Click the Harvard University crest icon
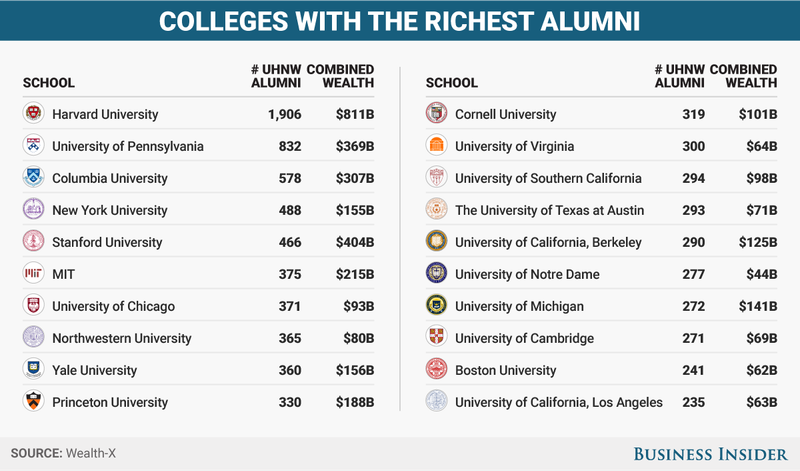The height and width of the screenshot is (471, 800). click(34, 113)
